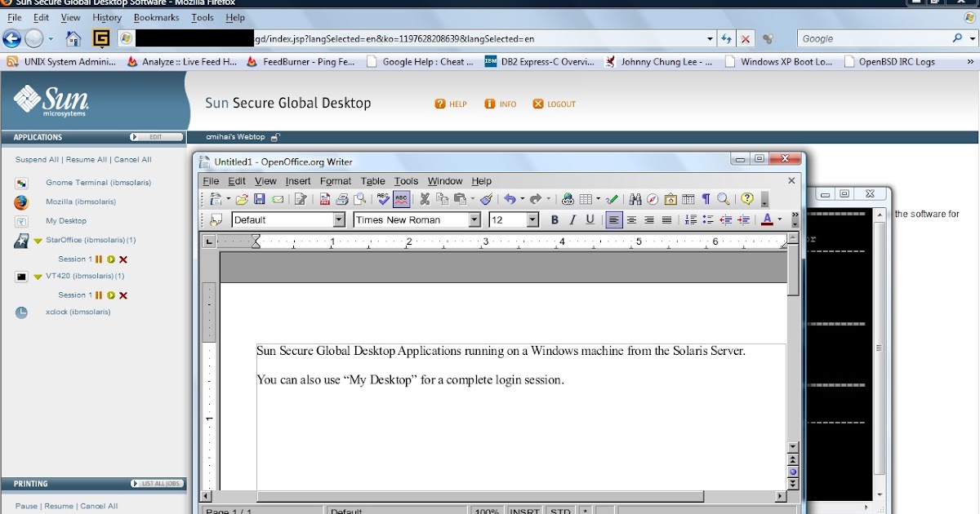Open font size 12 dropdown
The height and width of the screenshot is (514, 980).
click(x=532, y=219)
